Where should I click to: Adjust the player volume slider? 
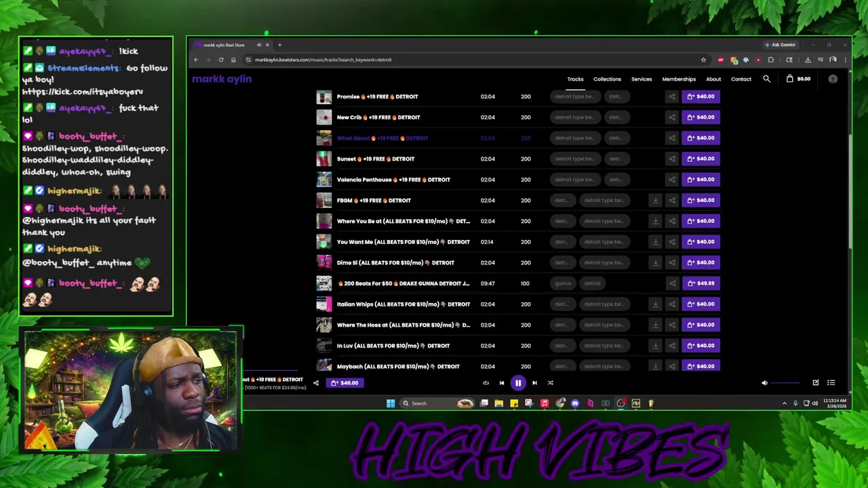coord(787,383)
